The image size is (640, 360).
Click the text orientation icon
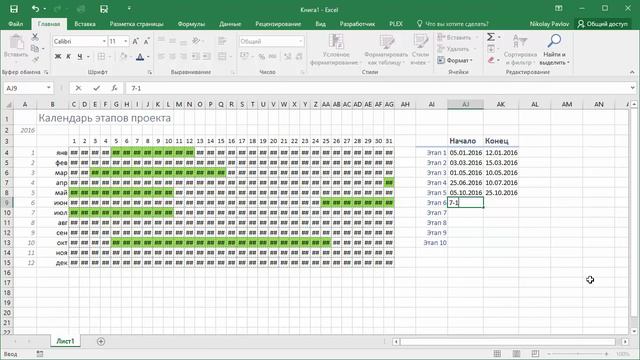click(196, 40)
